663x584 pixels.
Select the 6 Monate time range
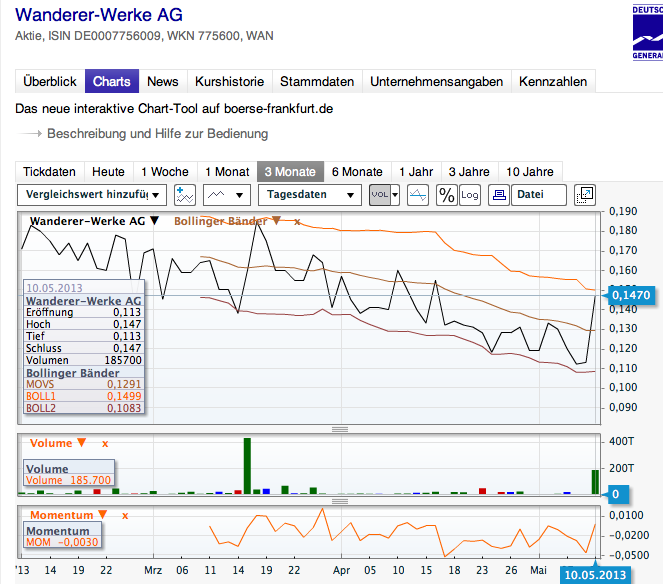[357, 171]
